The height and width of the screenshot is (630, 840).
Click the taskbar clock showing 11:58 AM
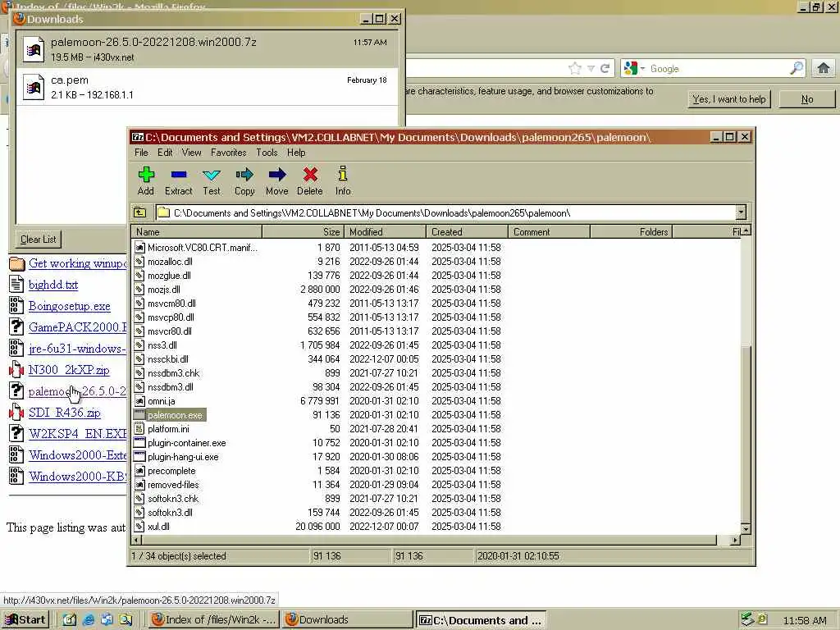click(805, 620)
